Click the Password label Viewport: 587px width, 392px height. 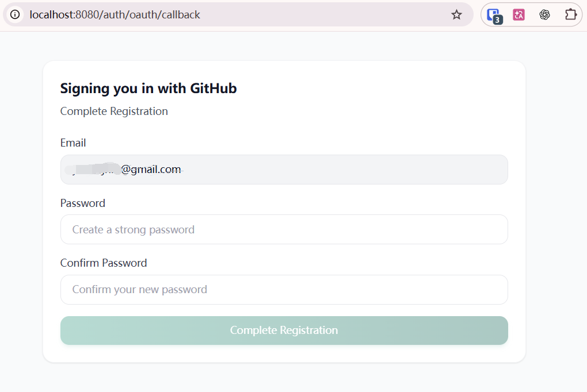point(83,203)
